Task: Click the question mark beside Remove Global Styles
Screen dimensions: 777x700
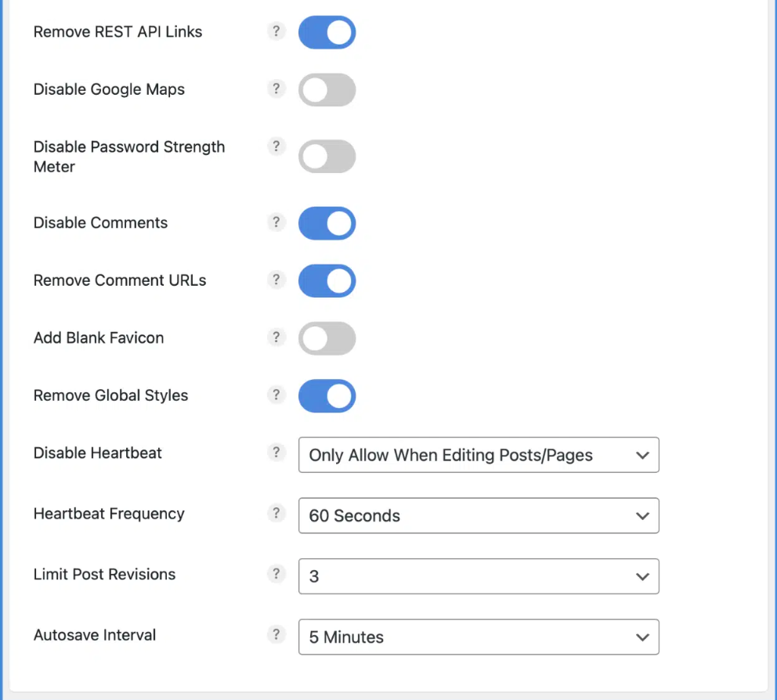Action: [276, 395]
